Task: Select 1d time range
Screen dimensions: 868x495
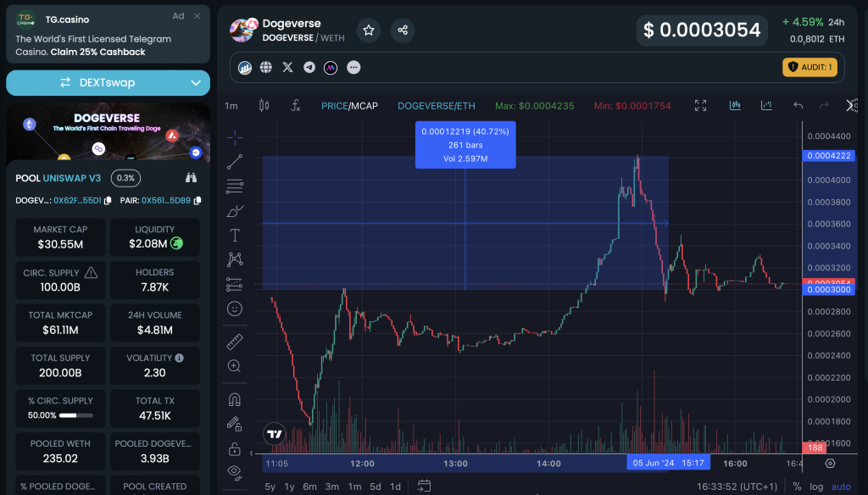Action: [395, 487]
